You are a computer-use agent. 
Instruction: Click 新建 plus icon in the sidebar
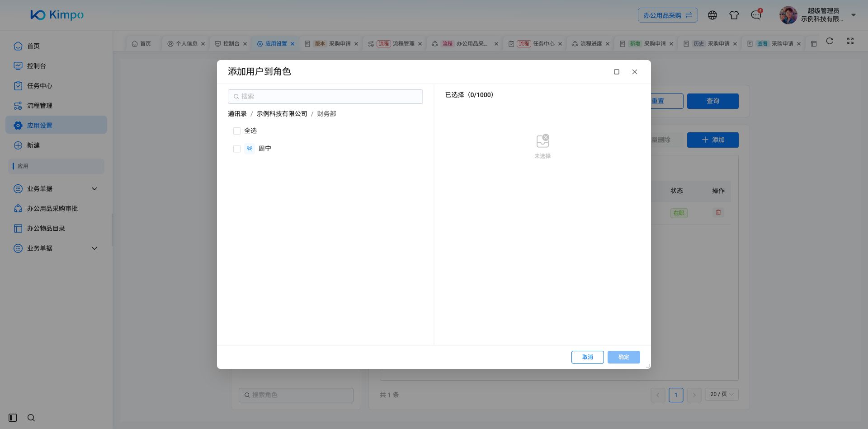tap(18, 145)
